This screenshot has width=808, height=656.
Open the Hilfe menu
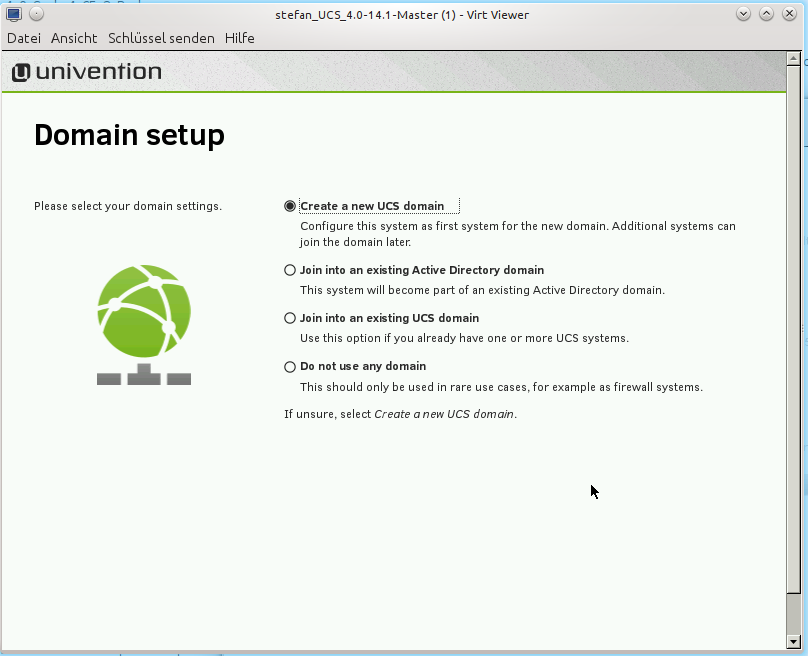240,38
